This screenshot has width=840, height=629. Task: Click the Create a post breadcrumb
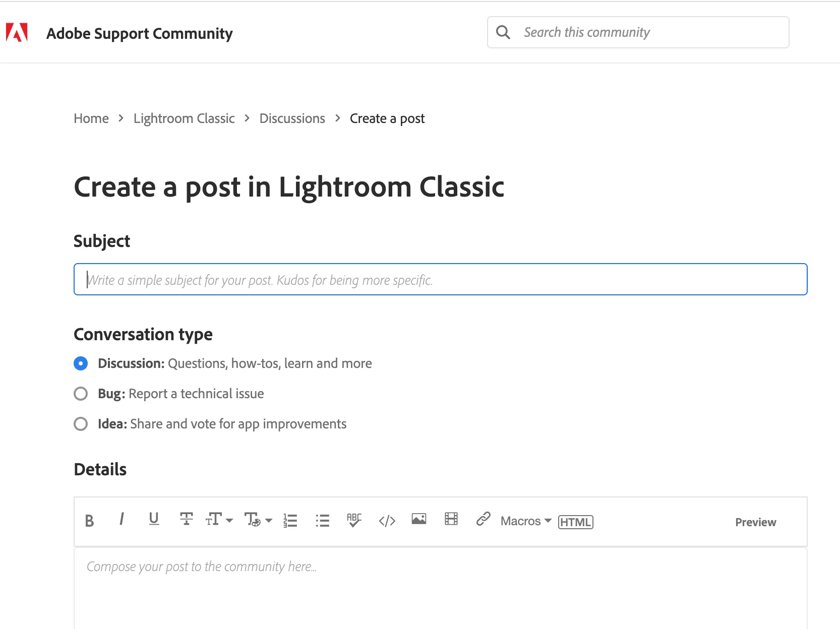point(387,118)
